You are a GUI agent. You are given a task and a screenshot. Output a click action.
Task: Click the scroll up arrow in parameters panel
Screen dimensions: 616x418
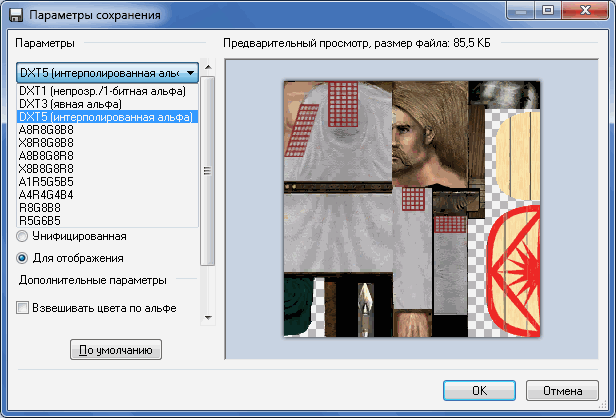(x=208, y=67)
